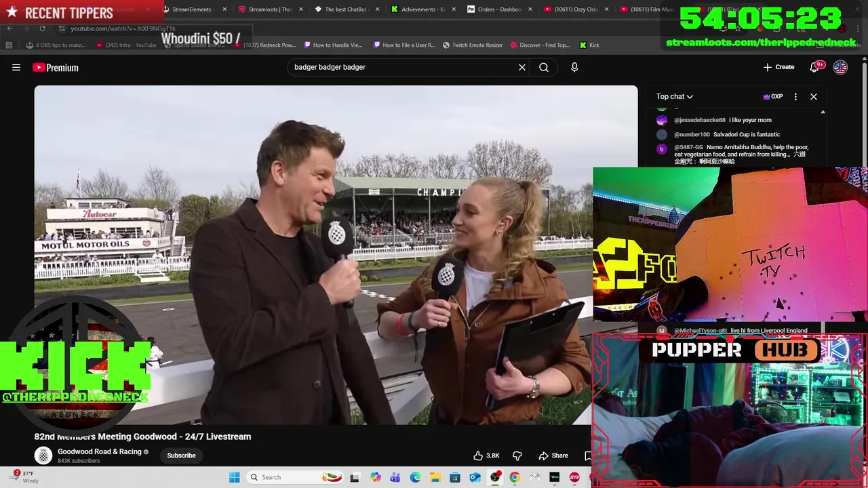Open the YouTube guide hamburger menu

point(16,67)
